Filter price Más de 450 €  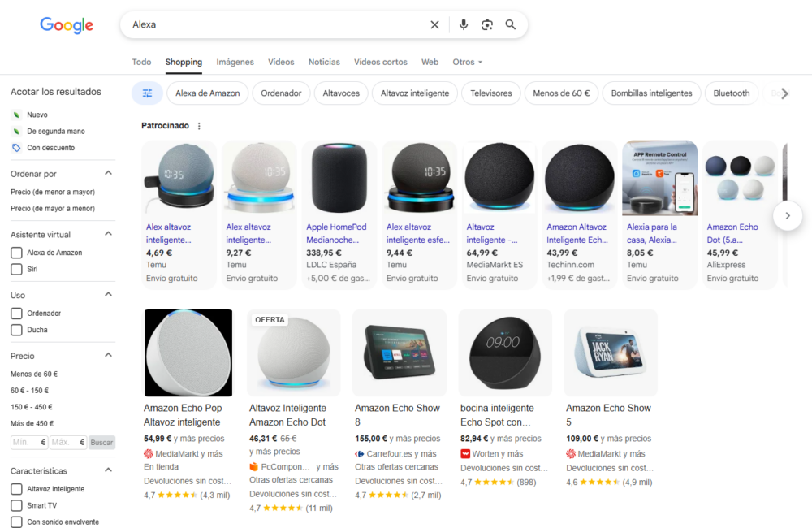click(32, 424)
